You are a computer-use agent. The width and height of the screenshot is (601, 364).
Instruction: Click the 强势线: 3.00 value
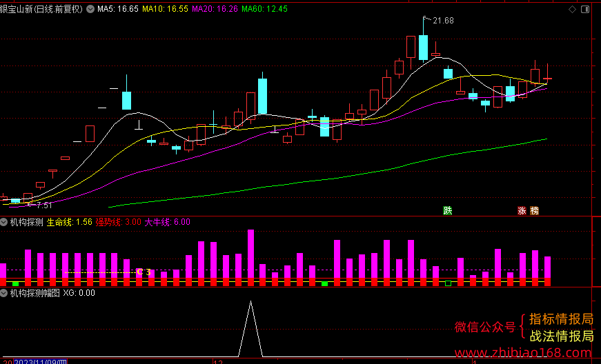(x=119, y=222)
